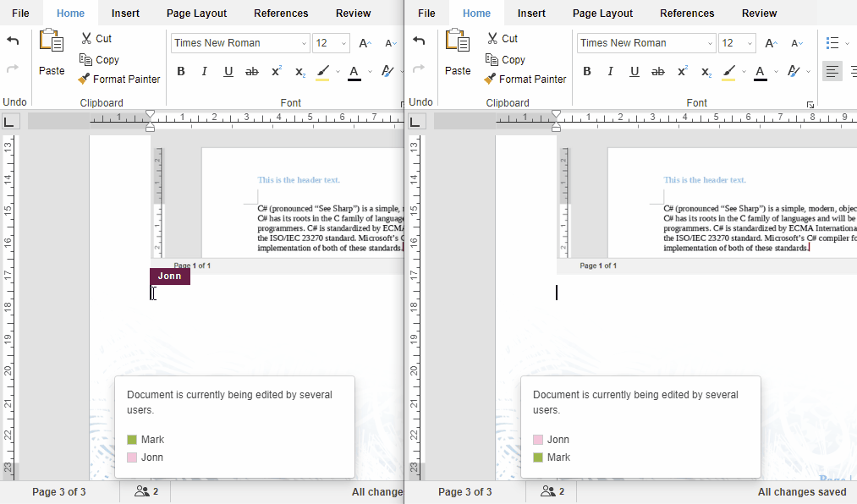Increase font size in the right editor
The image size is (857, 504).
(x=771, y=43)
